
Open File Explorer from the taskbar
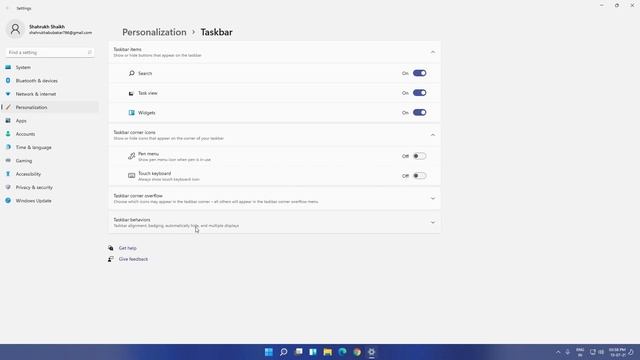coord(328,352)
